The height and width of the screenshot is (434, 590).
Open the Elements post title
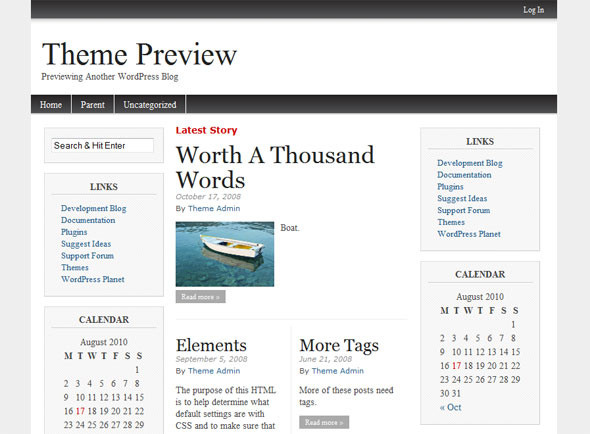click(211, 345)
